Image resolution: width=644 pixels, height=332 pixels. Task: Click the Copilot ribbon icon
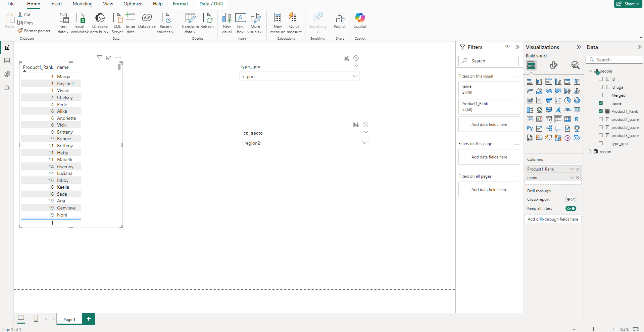(360, 20)
